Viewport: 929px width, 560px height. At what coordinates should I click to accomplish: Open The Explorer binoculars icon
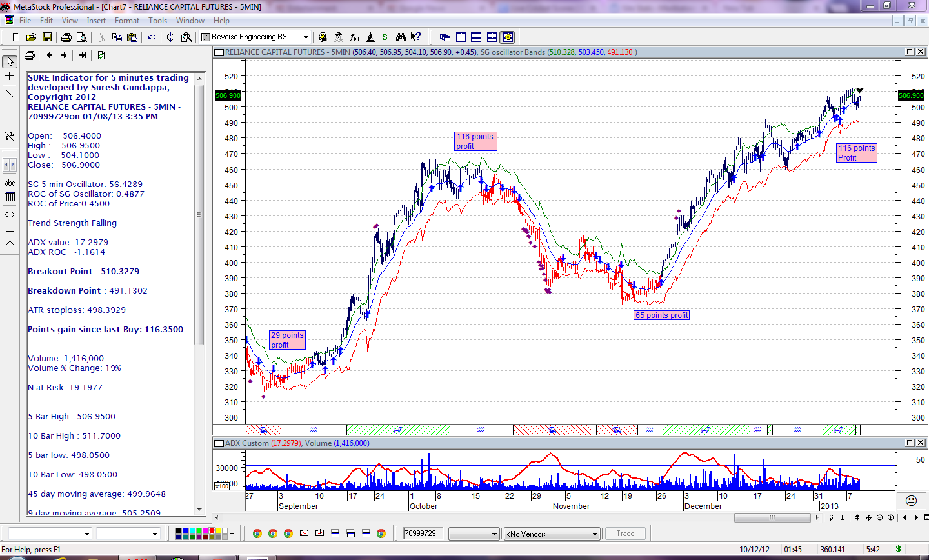click(x=401, y=37)
